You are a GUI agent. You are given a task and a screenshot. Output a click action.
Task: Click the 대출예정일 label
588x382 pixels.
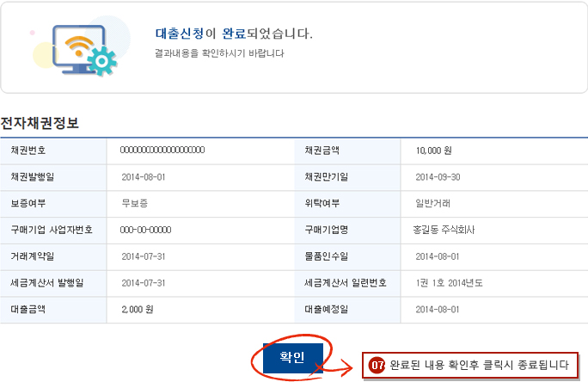(x=327, y=309)
